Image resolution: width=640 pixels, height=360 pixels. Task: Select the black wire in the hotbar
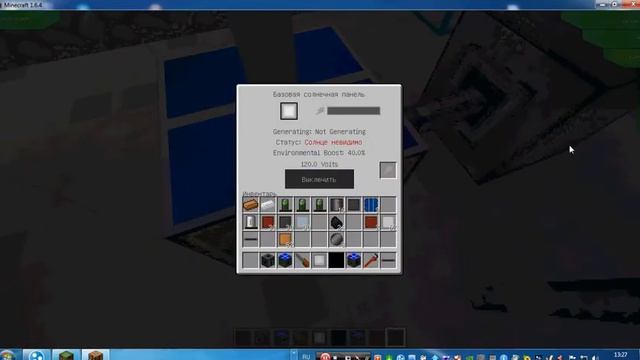pos(388,260)
